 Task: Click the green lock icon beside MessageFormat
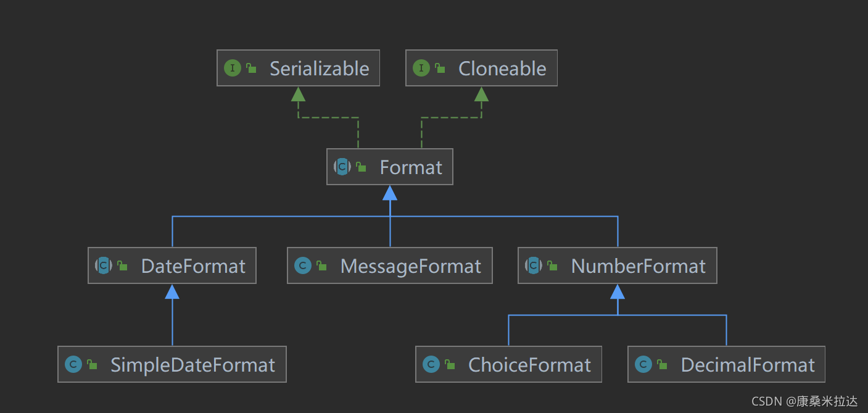point(321,265)
